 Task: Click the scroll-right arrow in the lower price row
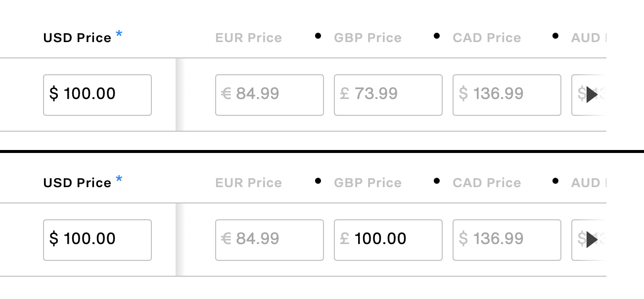(x=592, y=240)
